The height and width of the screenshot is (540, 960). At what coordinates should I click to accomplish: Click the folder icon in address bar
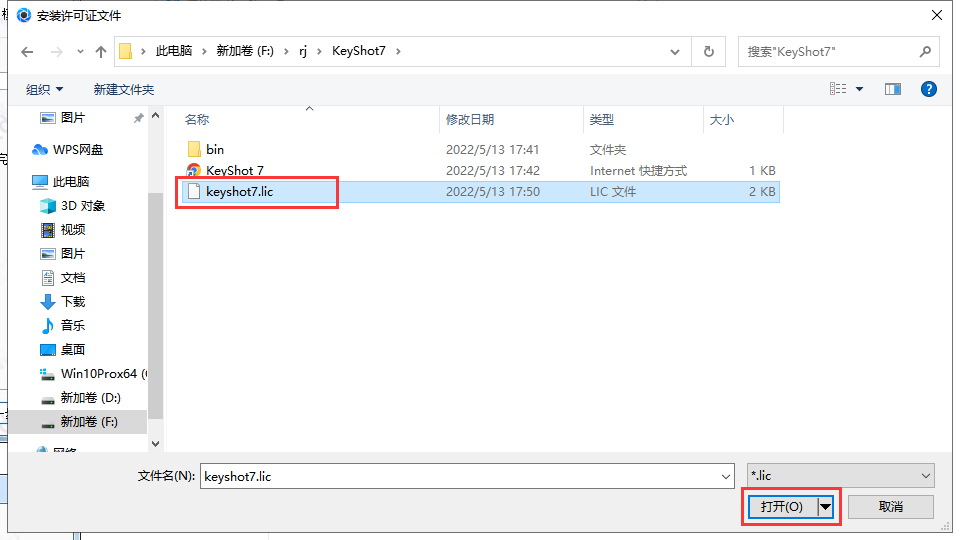click(126, 51)
